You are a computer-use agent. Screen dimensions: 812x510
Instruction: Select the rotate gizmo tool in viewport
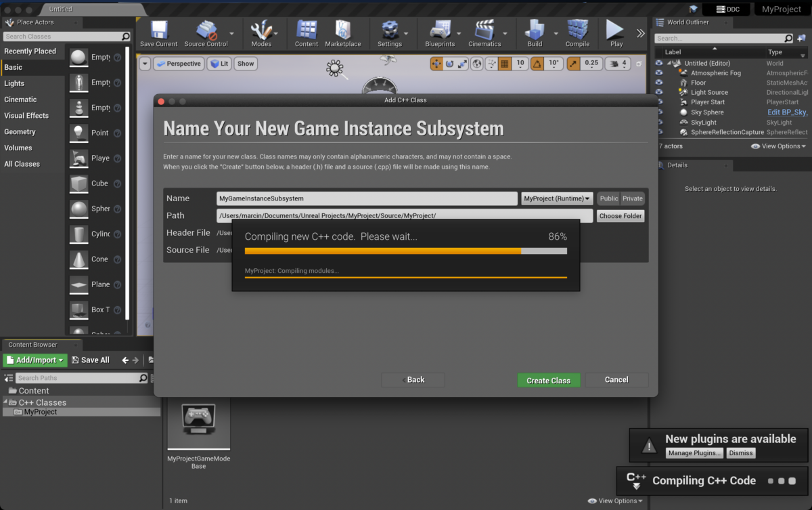coord(449,64)
